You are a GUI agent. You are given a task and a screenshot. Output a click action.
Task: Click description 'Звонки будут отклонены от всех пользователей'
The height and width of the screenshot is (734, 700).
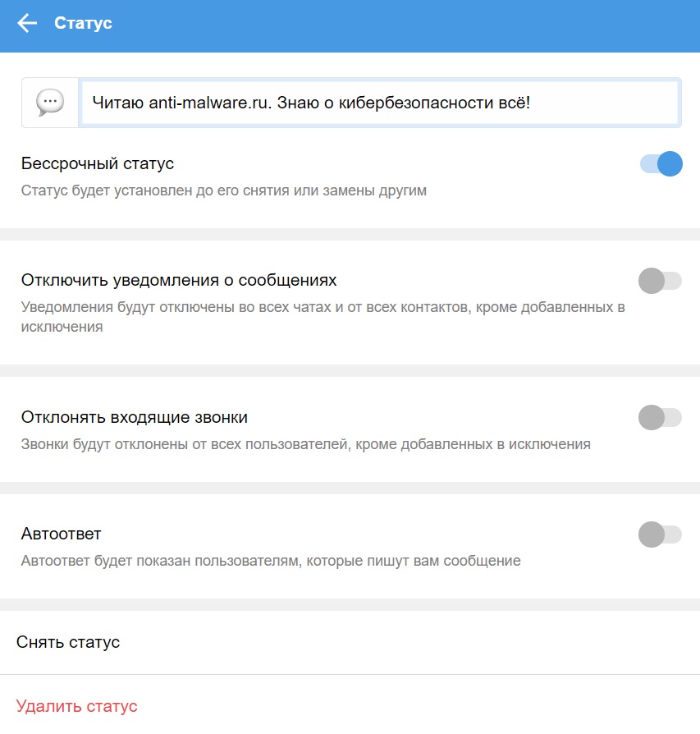coord(305,445)
